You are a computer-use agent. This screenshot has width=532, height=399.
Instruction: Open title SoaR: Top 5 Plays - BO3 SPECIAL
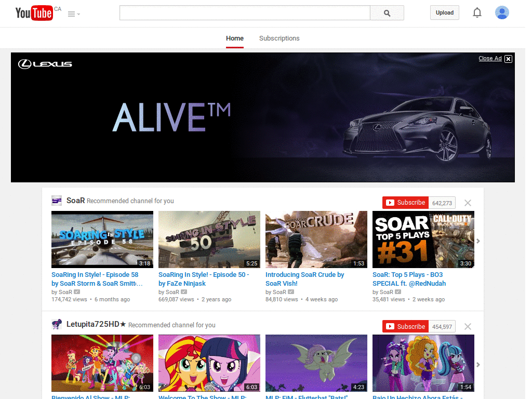(x=409, y=279)
